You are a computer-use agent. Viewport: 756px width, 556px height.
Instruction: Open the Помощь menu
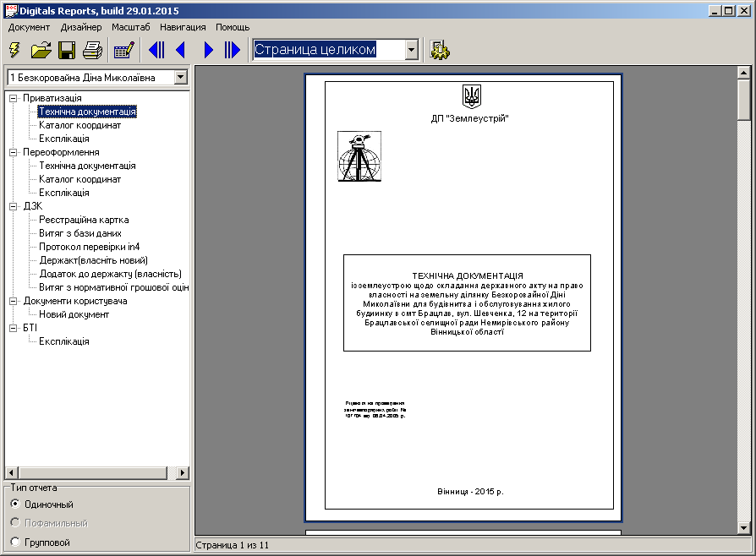(233, 28)
